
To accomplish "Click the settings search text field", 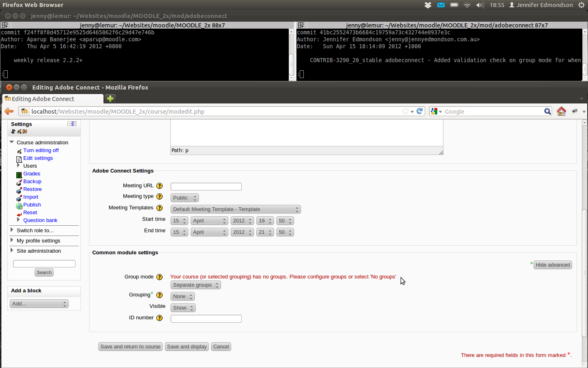I will (44, 264).
